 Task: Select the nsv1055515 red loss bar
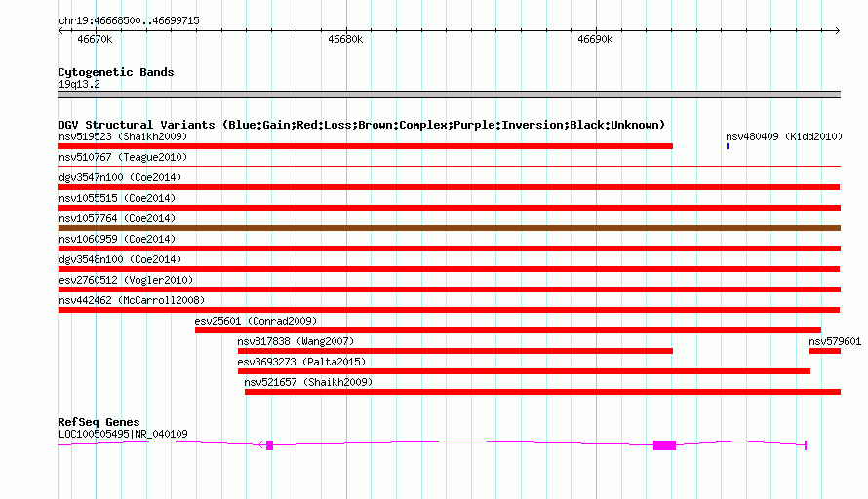point(449,208)
